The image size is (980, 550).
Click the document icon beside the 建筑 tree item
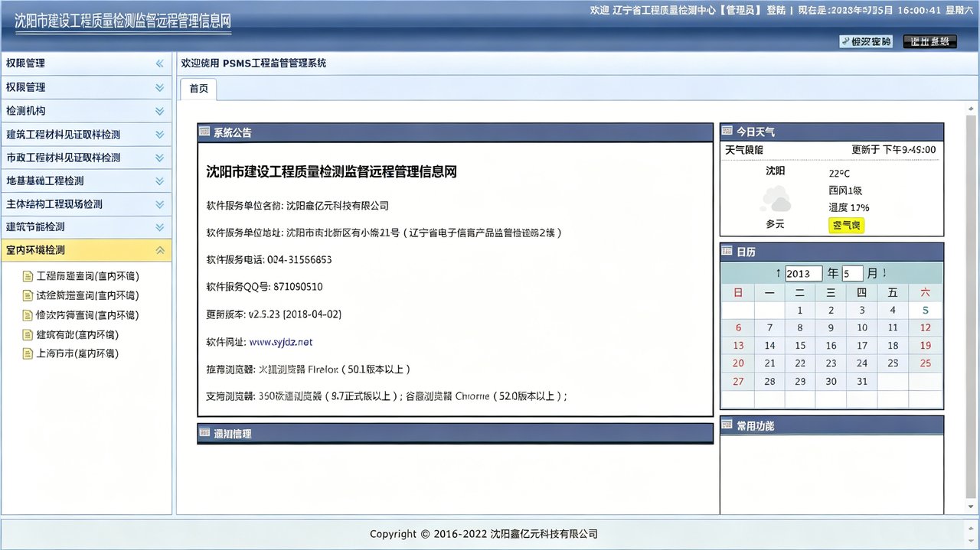point(29,334)
